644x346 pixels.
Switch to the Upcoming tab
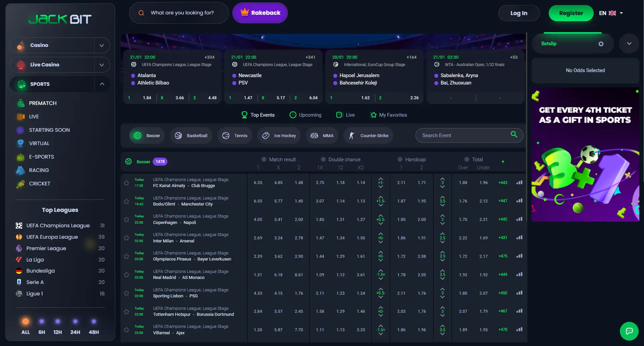tap(305, 115)
